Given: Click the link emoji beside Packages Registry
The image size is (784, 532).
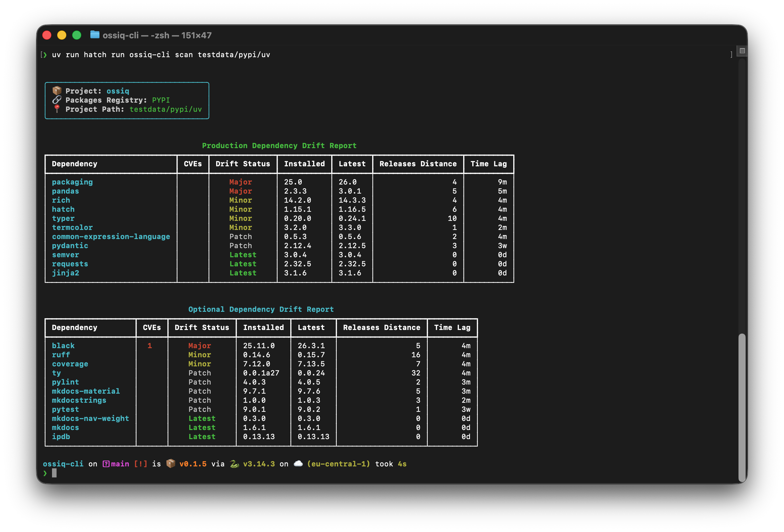Looking at the screenshot, I should (x=57, y=99).
